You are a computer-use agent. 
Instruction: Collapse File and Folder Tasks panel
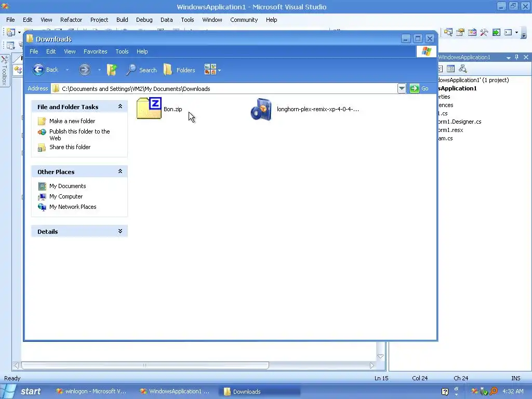coord(120,107)
